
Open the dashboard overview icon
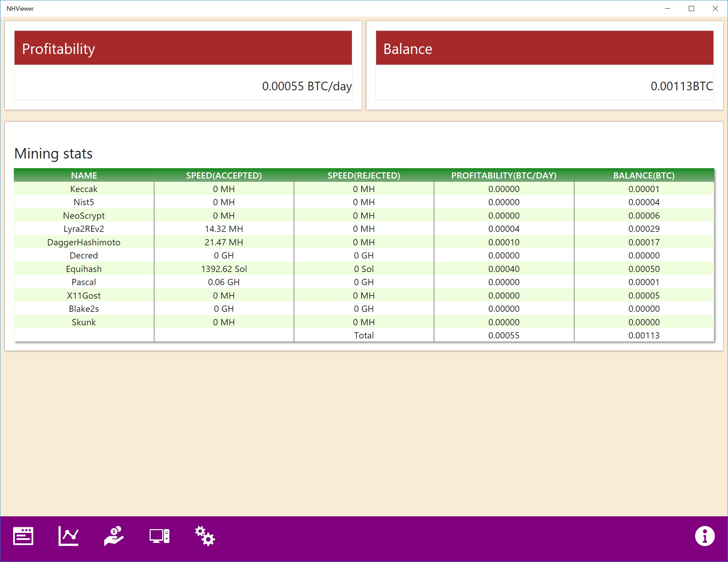click(x=23, y=536)
